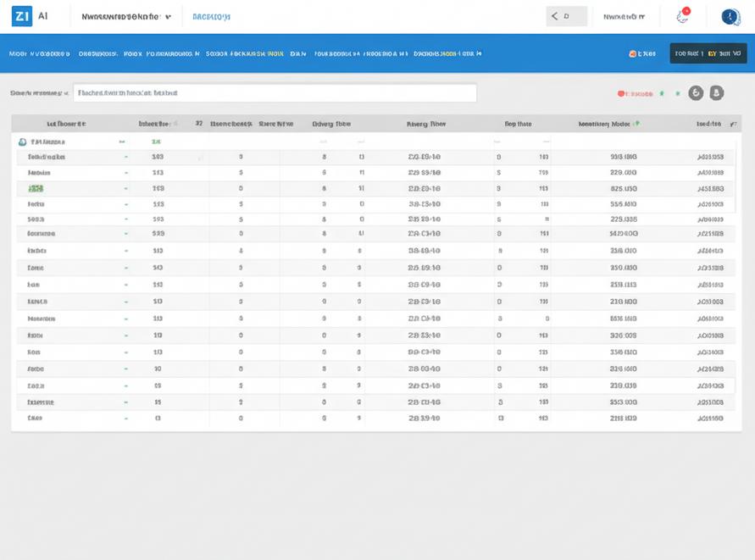Select the green highlighted row label in the table
The height and width of the screenshot is (560, 755).
pyautogui.click(x=36, y=188)
